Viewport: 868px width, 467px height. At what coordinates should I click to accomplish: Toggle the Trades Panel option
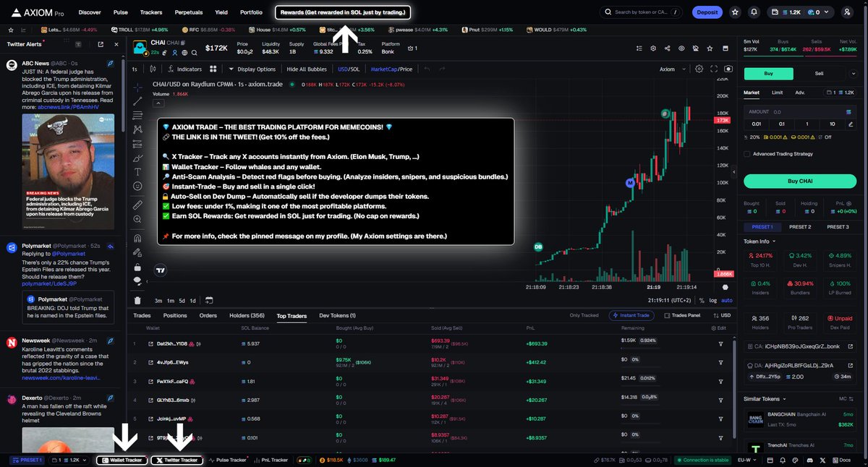pyautogui.click(x=683, y=315)
